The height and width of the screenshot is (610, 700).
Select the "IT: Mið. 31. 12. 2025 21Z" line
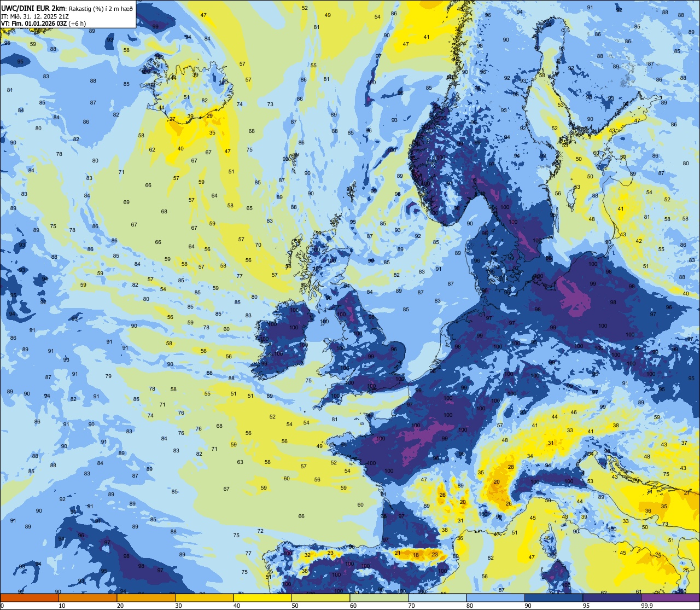pos(35,16)
